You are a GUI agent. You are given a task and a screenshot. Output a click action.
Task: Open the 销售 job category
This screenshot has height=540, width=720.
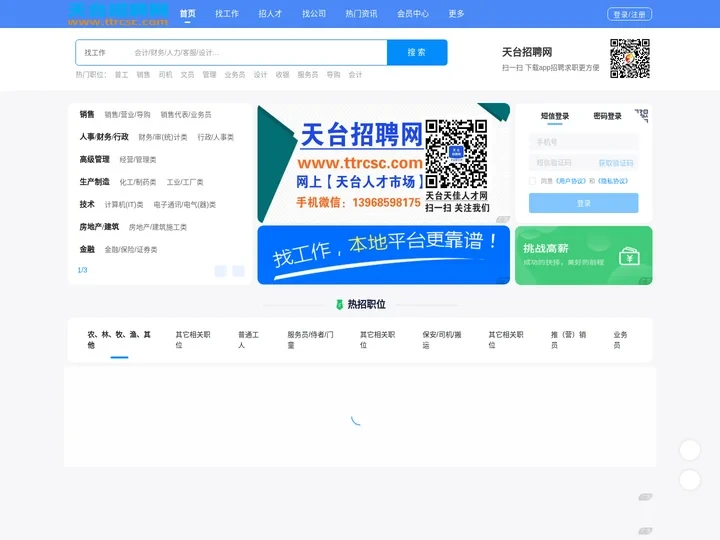[87, 114]
